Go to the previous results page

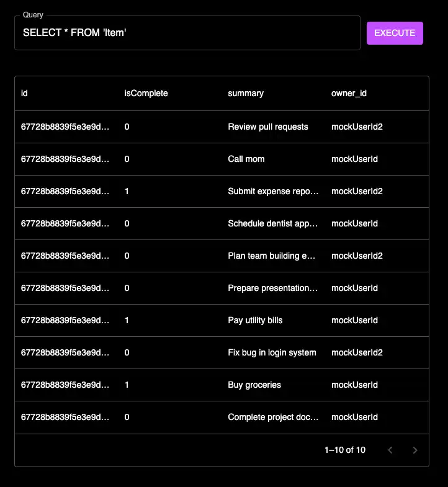[x=390, y=450]
